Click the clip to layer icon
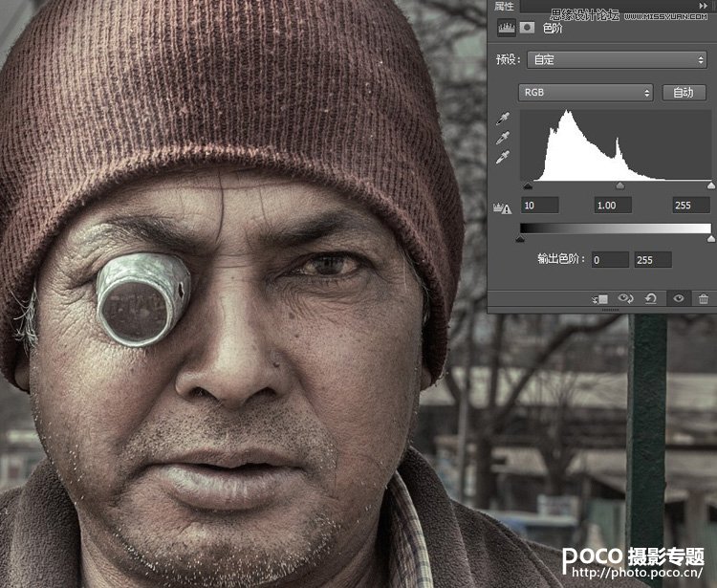Image resolution: width=717 pixels, height=588 pixels. pyautogui.click(x=600, y=299)
